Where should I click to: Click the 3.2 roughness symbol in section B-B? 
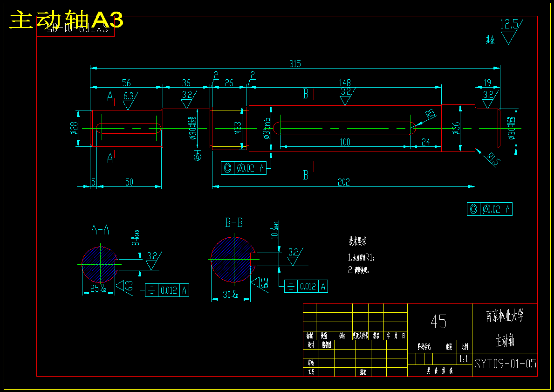[x=295, y=257]
